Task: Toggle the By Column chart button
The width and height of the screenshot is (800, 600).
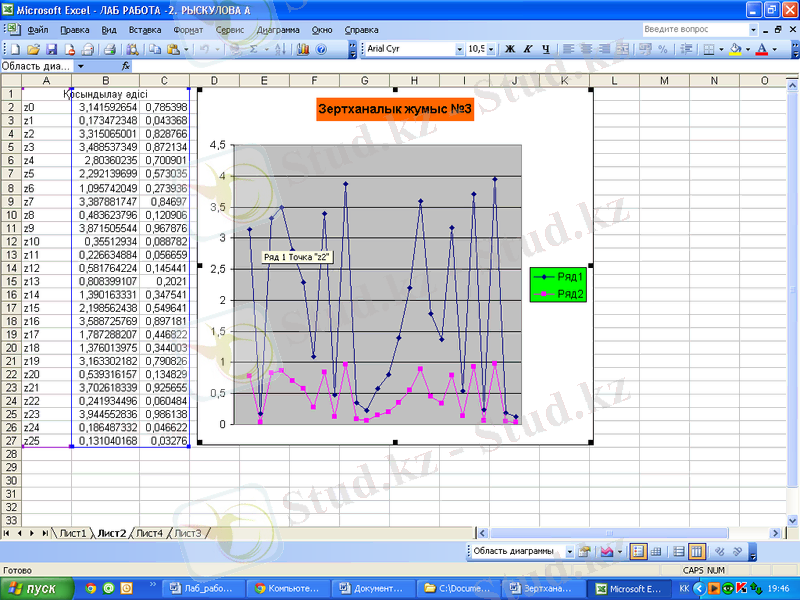Action: (697, 551)
